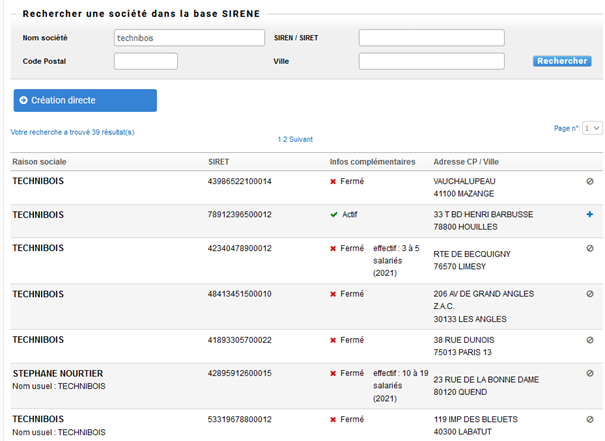Click the blocked icon for the Limesy row
Image resolution: width=605 pixels, height=441 pixels.
(x=590, y=248)
